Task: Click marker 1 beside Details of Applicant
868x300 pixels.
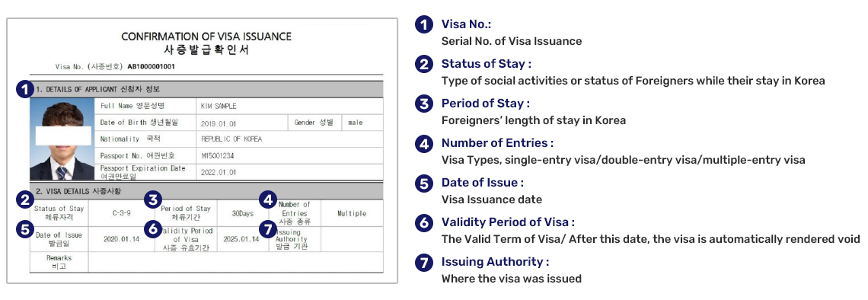Action: pos(24,89)
